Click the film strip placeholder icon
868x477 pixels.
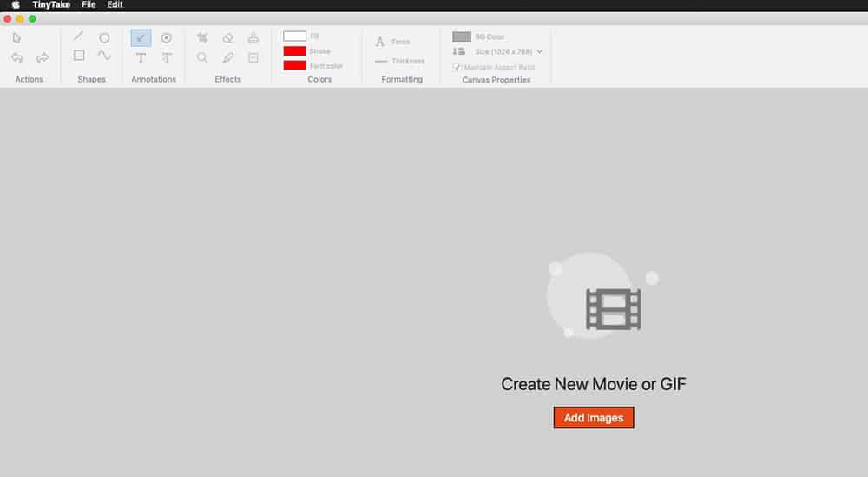click(614, 309)
